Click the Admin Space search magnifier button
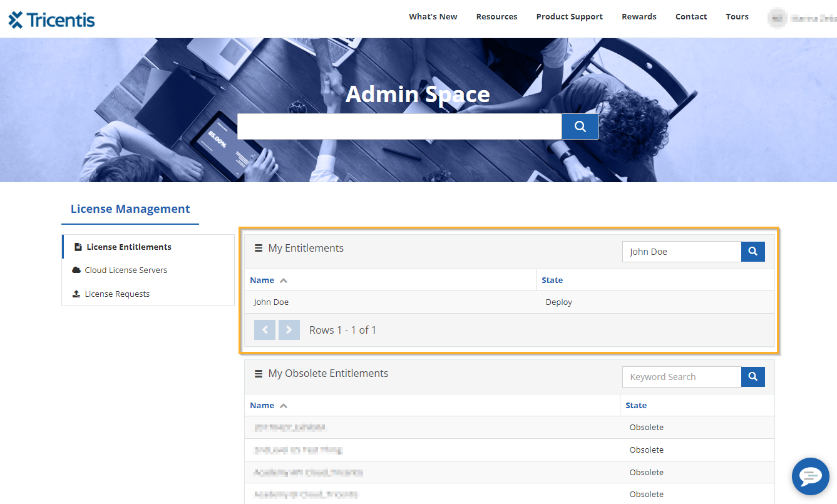This screenshot has width=837, height=504. pos(580,126)
